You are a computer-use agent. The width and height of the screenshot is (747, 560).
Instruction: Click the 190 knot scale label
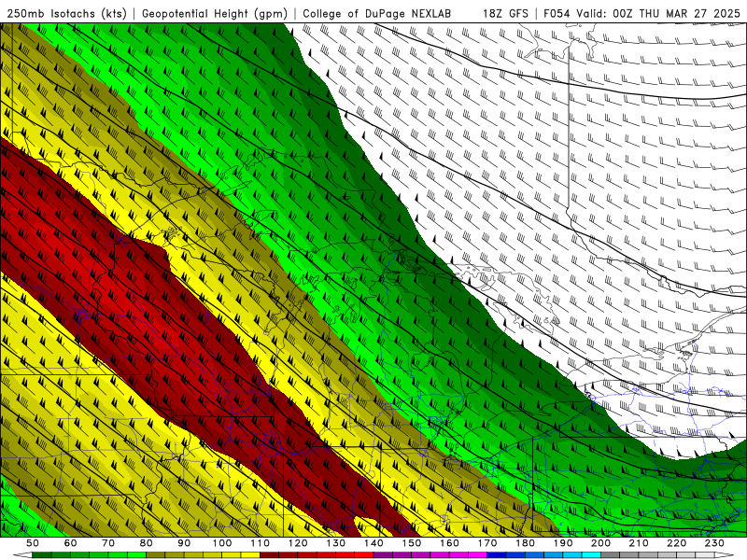(x=563, y=543)
